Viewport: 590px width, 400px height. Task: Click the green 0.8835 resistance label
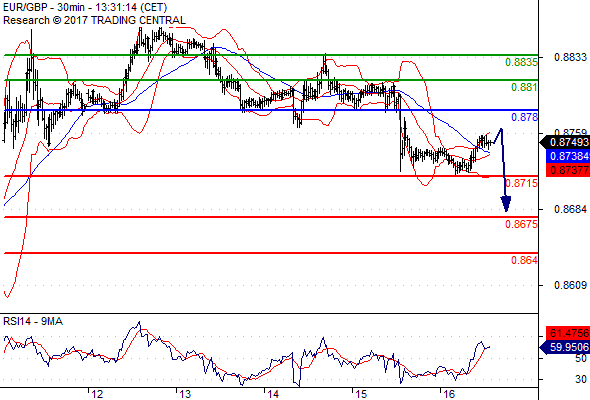coord(521,62)
